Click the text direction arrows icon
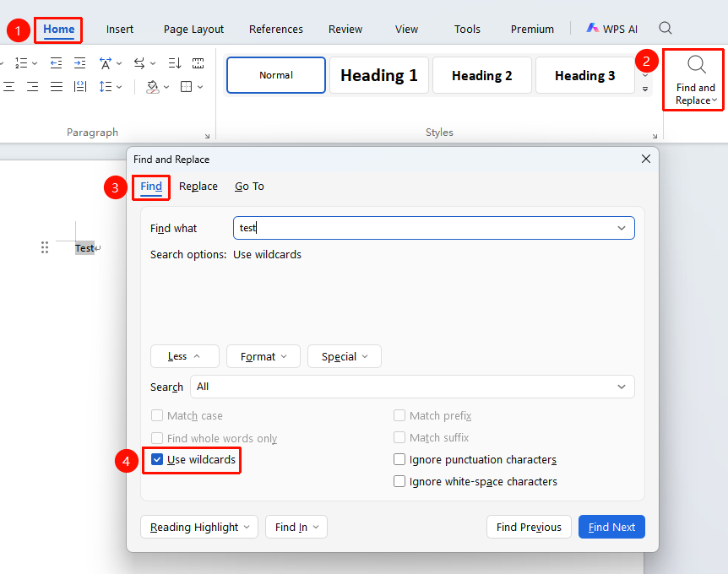This screenshot has width=728, height=574. point(139,63)
